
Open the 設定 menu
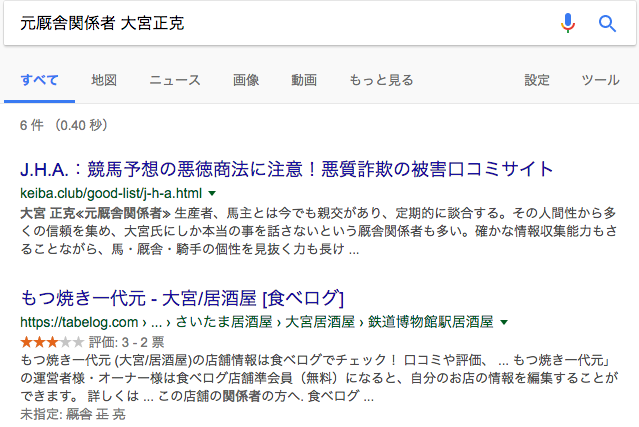(x=537, y=80)
